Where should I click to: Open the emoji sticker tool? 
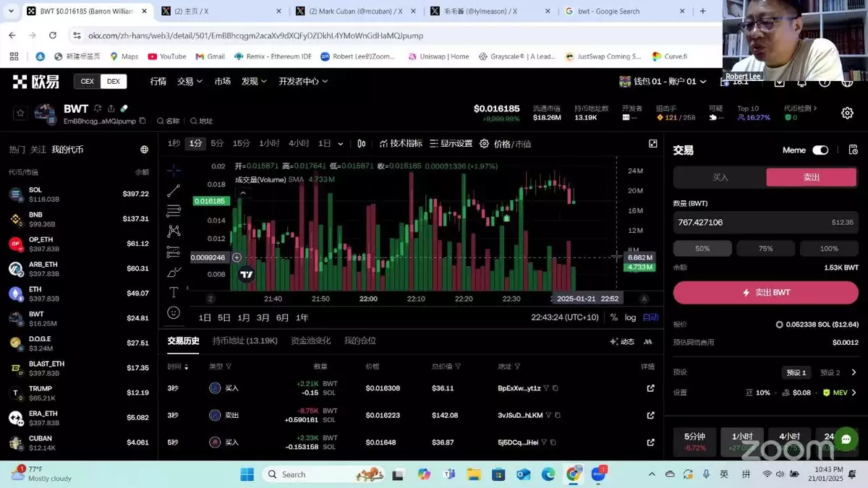(174, 312)
